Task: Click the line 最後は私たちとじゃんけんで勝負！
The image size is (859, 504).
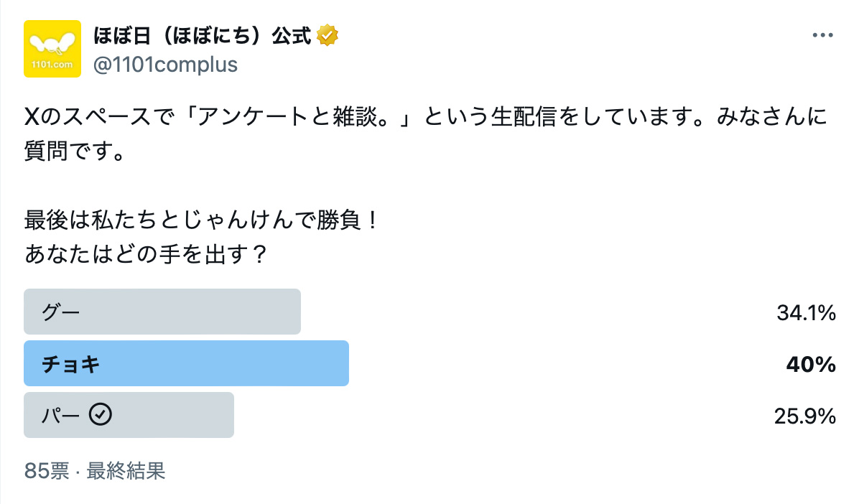Action: pyautogui.click(x=202, y=220)
